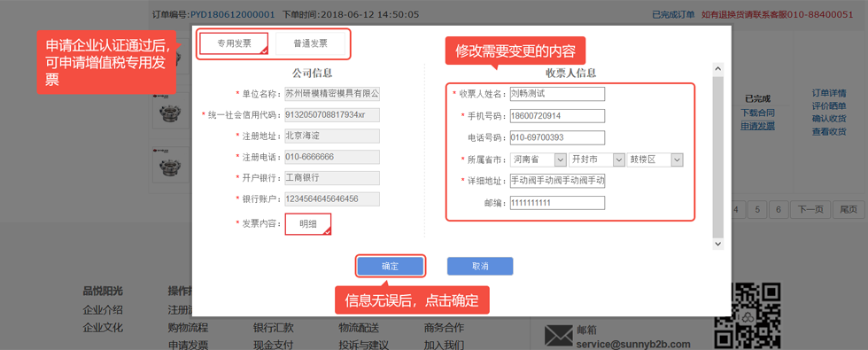This screenshot has height=350, width=868.
Task: Select the 专用发票 invoice type tab
Action: coord(234,43)
